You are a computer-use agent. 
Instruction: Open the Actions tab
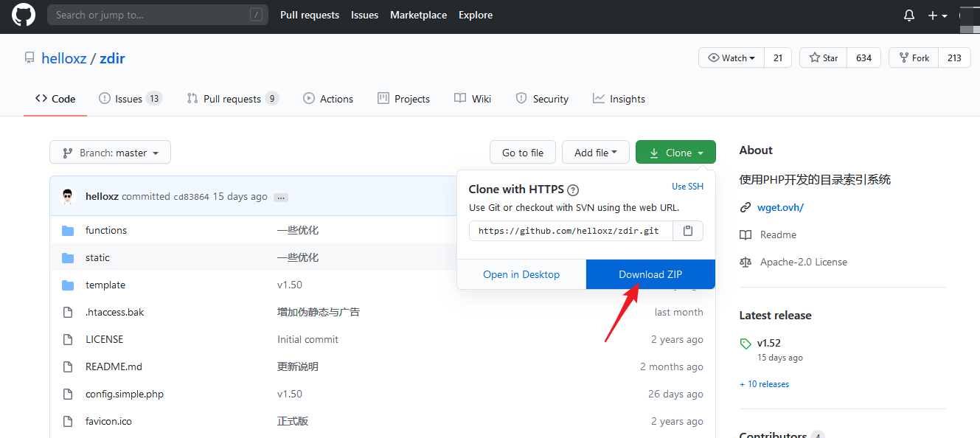click(328, 98)
